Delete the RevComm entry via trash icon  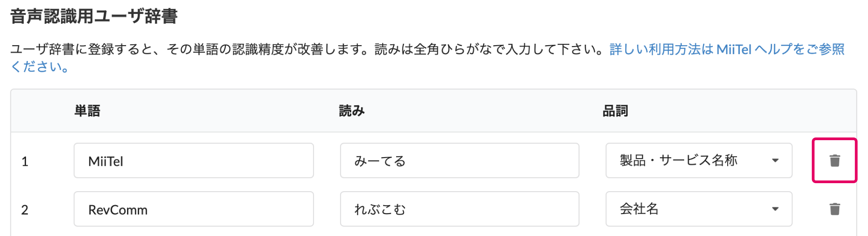click(834, 209)
